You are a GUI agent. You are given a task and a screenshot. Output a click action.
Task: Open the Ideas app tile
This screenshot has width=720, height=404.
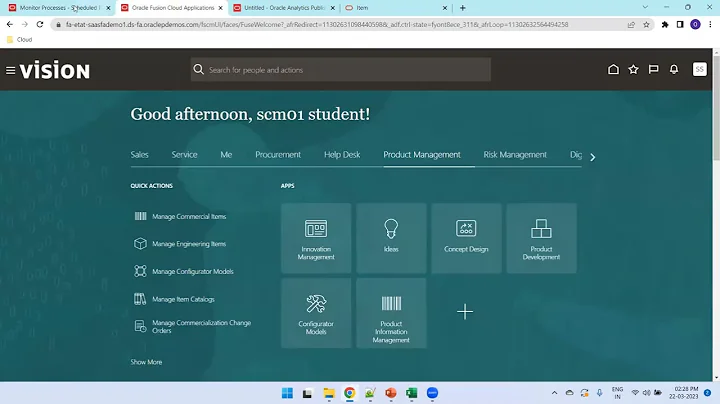coord(391,238)
